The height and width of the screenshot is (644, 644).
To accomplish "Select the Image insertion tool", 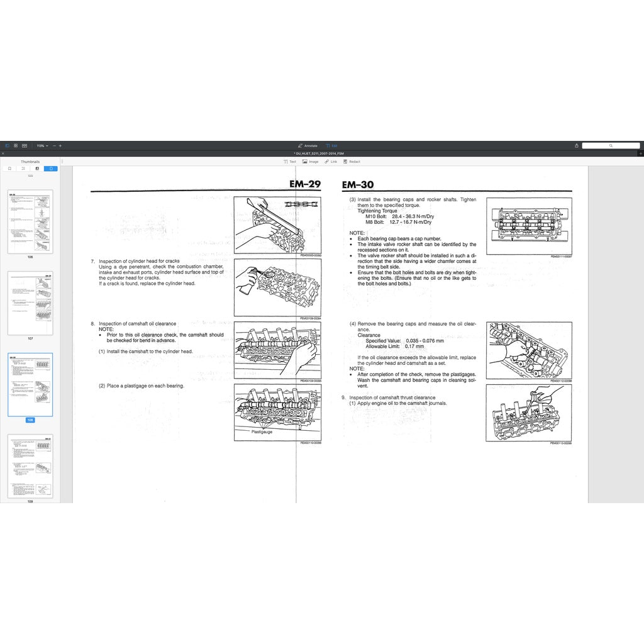I will pyautogui.click(x=310, y=162).
